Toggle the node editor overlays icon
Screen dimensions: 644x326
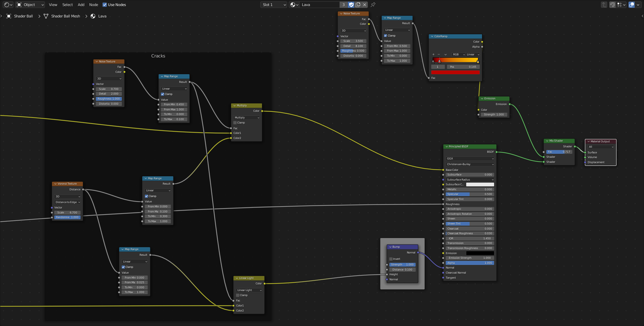coord(631,5)
